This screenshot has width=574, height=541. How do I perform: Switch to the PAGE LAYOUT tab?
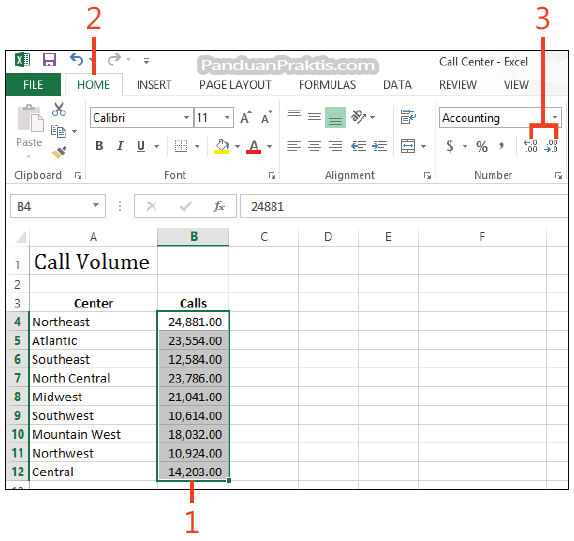pos(235,85)
